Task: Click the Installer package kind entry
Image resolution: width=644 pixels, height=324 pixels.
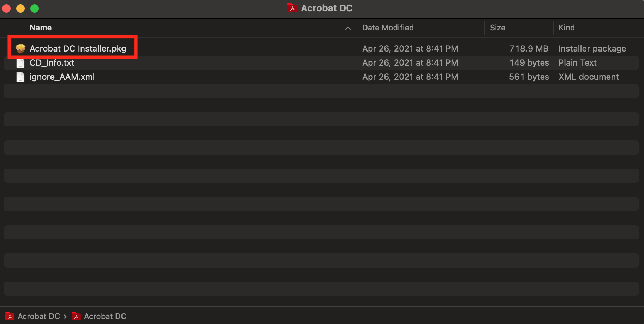Action: click(x=592, y=49)
